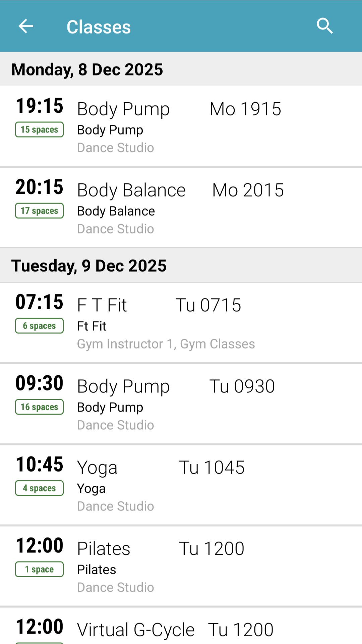Image resolution: width=362 pixels, height=644 pixels.
Task: Tap the 16 spaces badge
Action: (39, 407)
